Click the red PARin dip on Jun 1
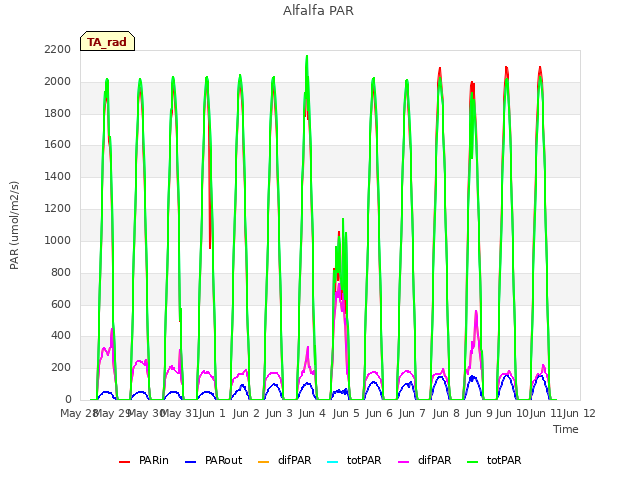 click(x=210, y=204)
